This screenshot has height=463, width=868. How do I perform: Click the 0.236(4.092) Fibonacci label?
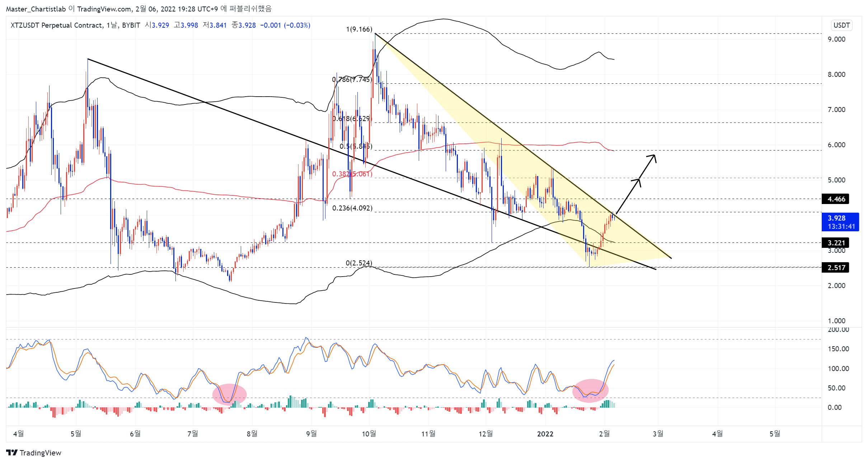pos(352,208)
